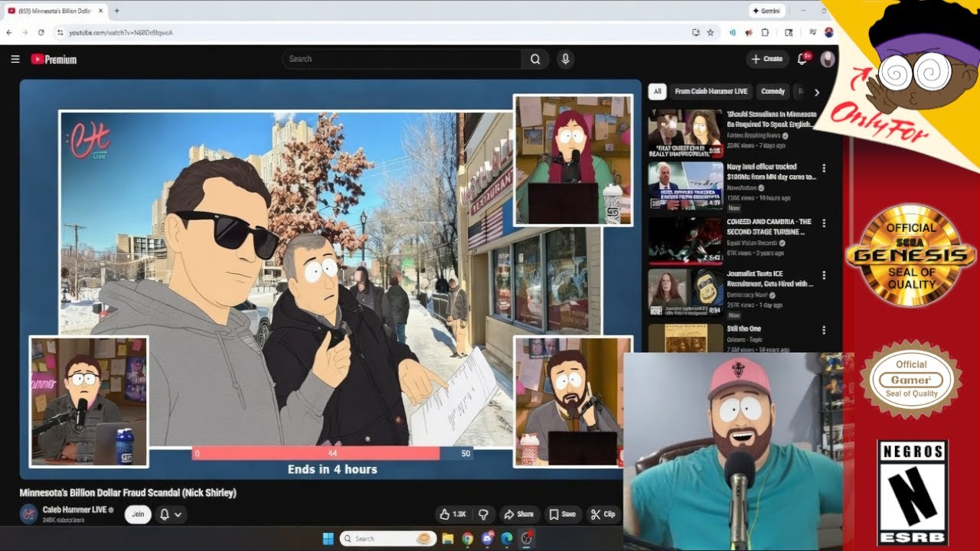Image resolution: width=980 pixels, height=551 pixels.
Task: Join the Caleb Hammer LIVE channel
Action: coord(138,514)
